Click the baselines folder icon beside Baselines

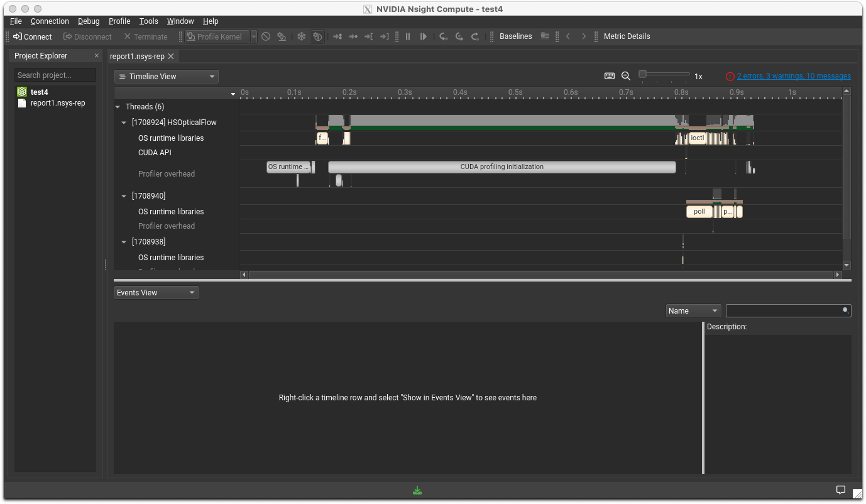(545, 36)
